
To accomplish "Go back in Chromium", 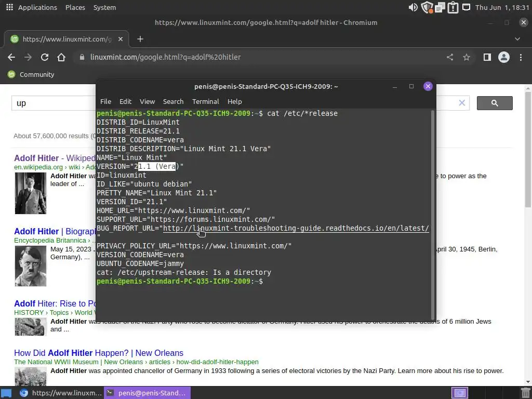I will [x=11, y=57].
